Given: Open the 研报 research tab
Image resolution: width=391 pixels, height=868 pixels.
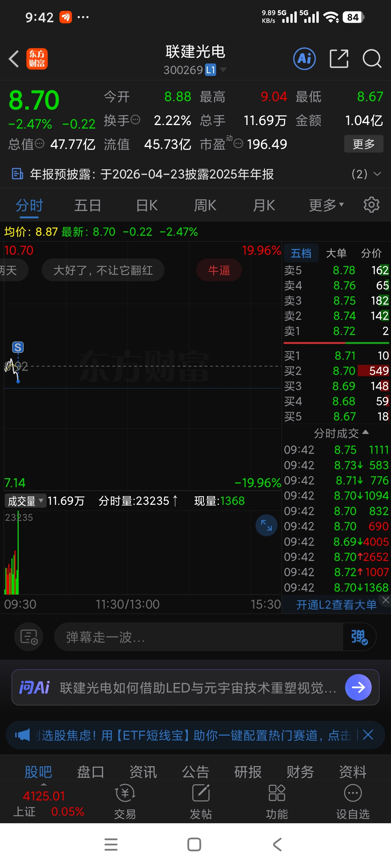Looking at the screenshot, I should click(248, 772).
